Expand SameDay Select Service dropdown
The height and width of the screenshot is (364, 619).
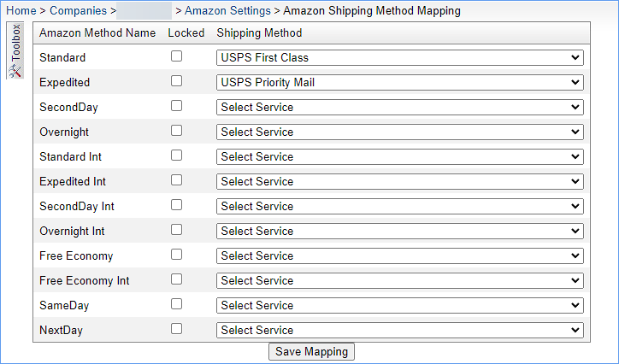pos(400,306)
